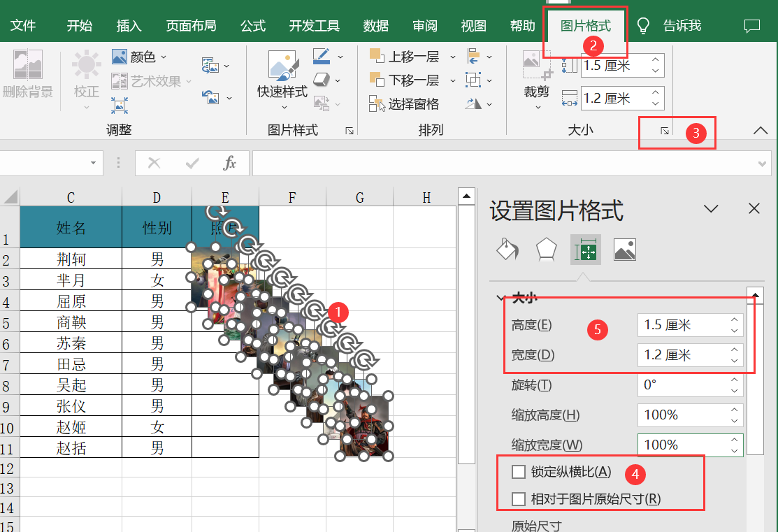Click the Align objects icon

[473, 57]
